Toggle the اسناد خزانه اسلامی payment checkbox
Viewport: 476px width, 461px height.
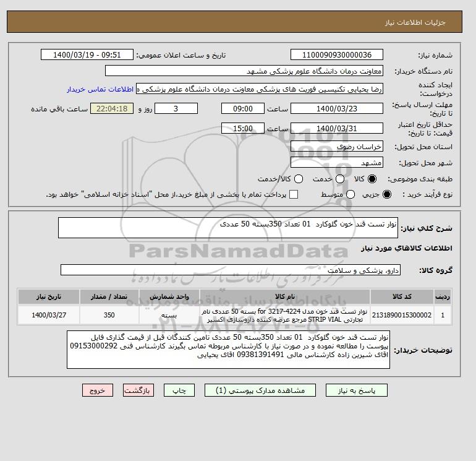[294, 194]
